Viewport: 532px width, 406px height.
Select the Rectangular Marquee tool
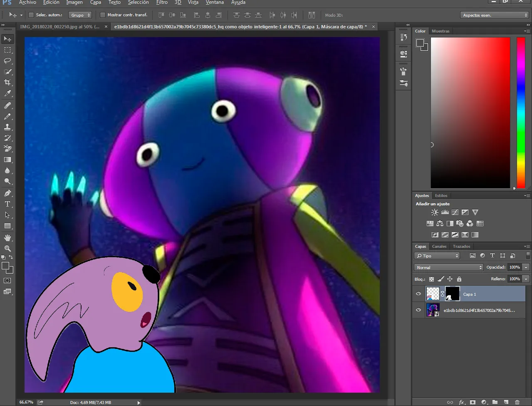[x=7, y=50]
